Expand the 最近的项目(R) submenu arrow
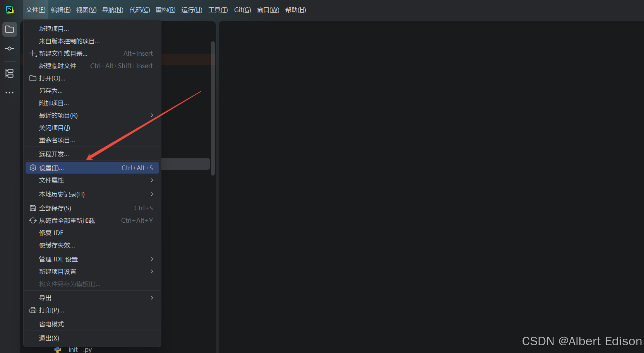 click(152, 115)
